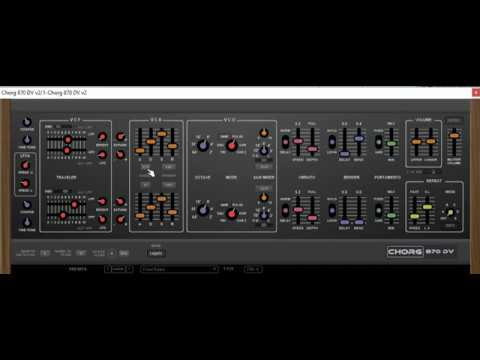Click the lower VCA sustain slider handle
The image size is (480, 360).
pos(162,199)
